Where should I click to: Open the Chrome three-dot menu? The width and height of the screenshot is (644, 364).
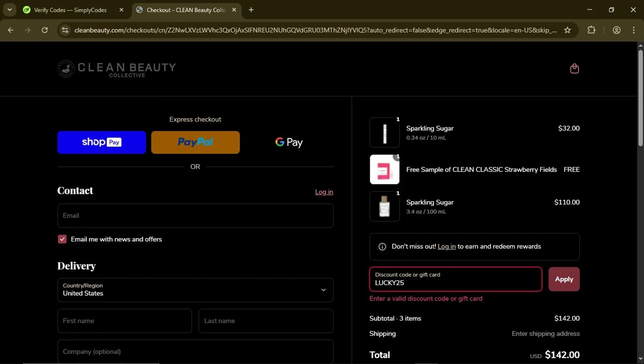pyautogui.click(x=634, y=30)
